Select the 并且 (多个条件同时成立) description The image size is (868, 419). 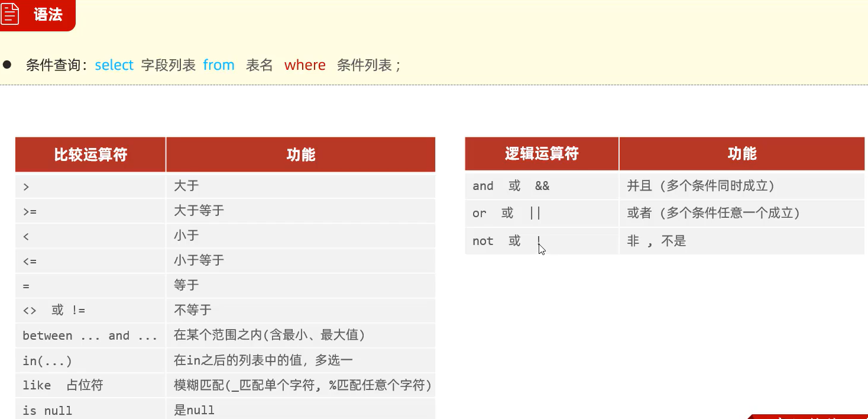(701, 186)
